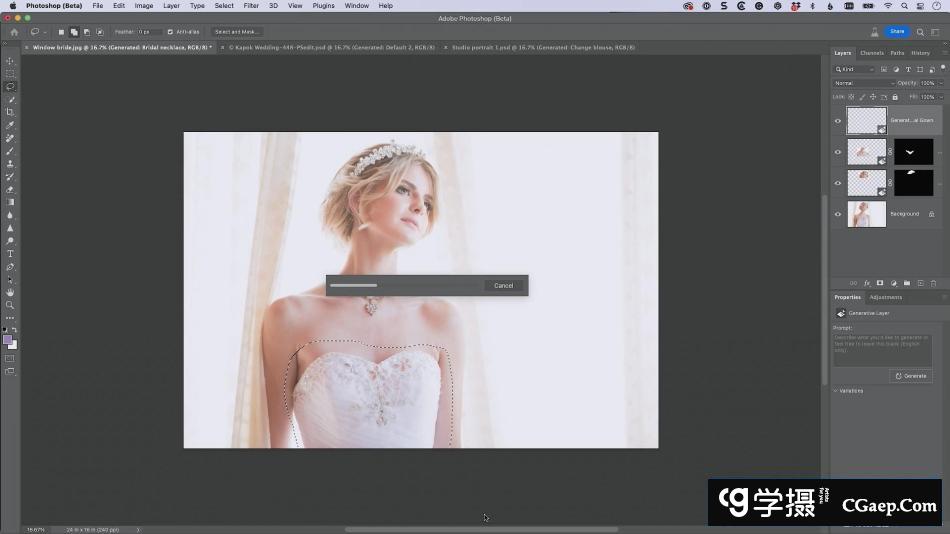Click the Home icon in options bar
The width and height of the screenshot is (950, 534).
[x=14, y=32]
